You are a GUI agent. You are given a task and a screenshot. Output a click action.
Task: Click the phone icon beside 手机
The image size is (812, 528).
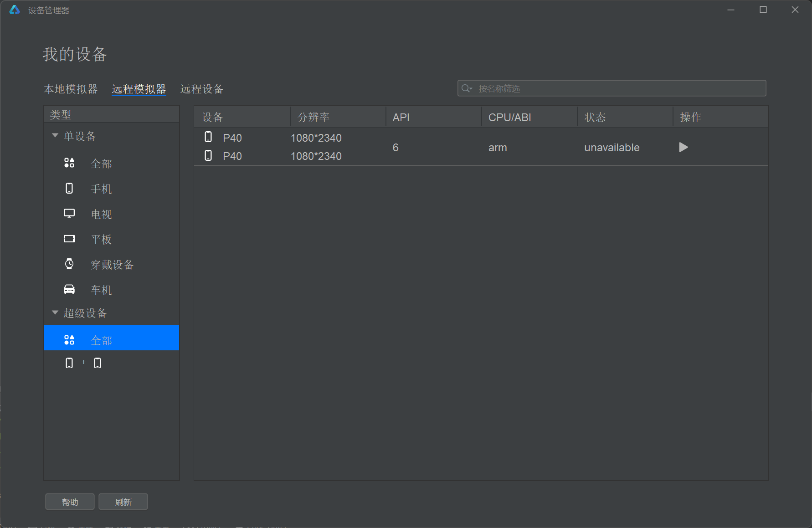point(69,189)
